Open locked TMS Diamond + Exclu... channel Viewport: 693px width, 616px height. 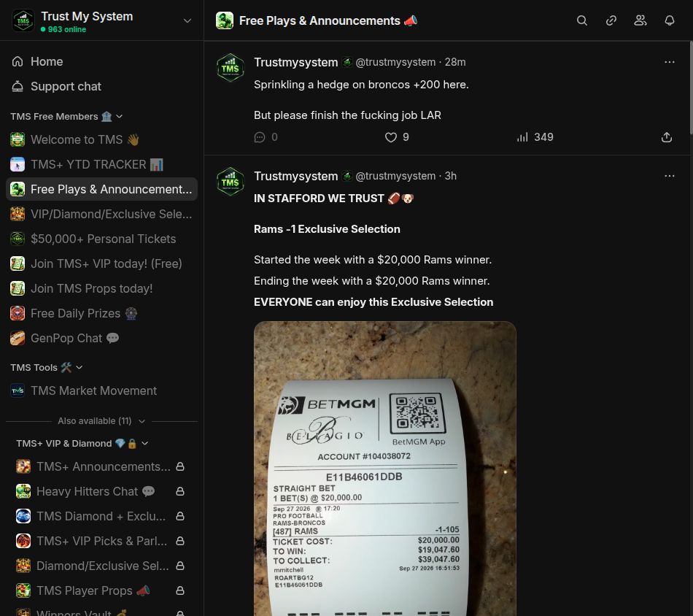pos(101,516)
